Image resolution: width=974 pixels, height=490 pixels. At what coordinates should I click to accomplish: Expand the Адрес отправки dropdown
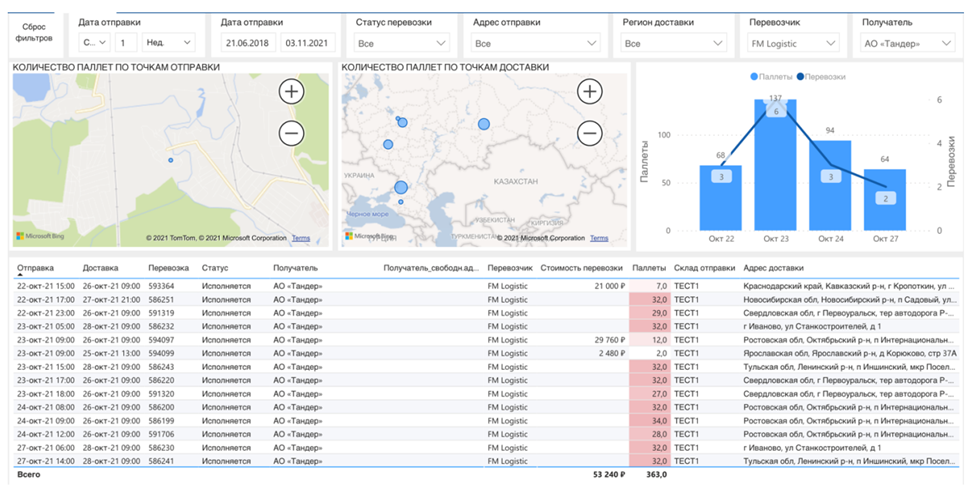pyautogui.click(x=535, y=43)
